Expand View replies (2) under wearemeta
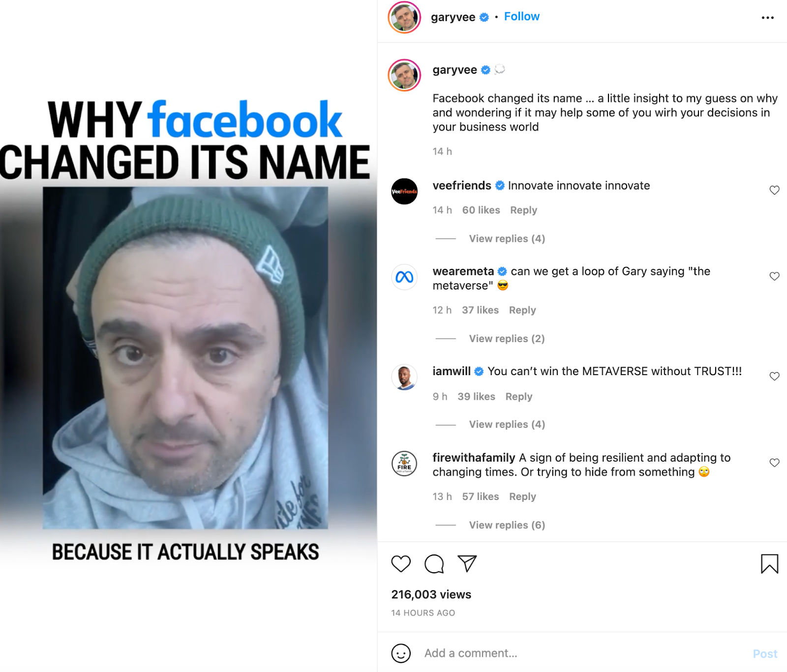The image size is (787, 672). pos(507,339)
